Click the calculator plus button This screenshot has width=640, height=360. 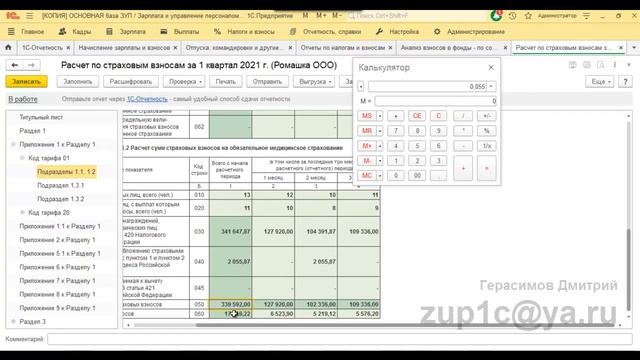coord(463,168)
